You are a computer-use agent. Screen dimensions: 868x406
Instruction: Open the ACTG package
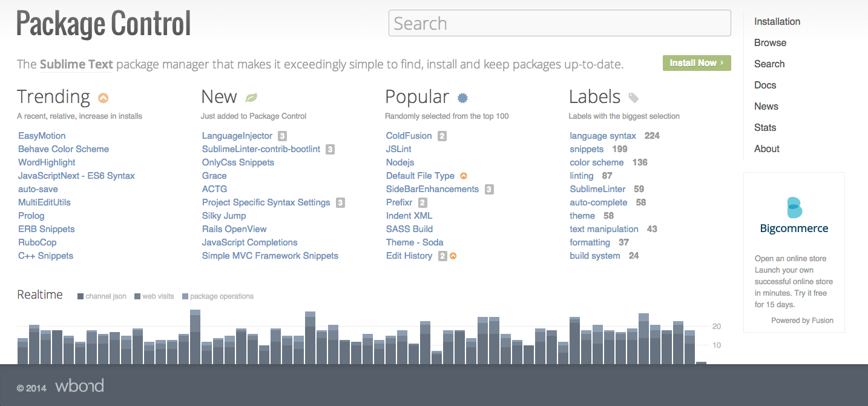pyautogui.click(x=214, y=189)
